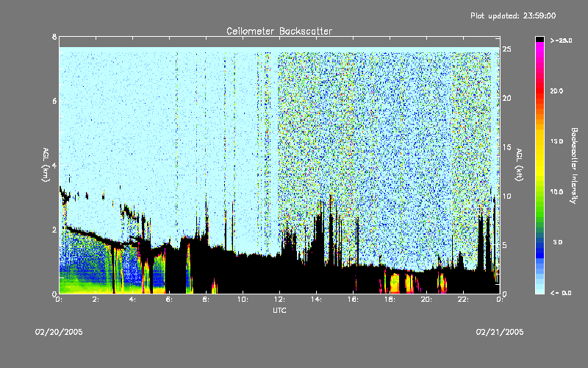Click the end date "02/21/2005"
This screenshot has width=588, height=368.
500,332
